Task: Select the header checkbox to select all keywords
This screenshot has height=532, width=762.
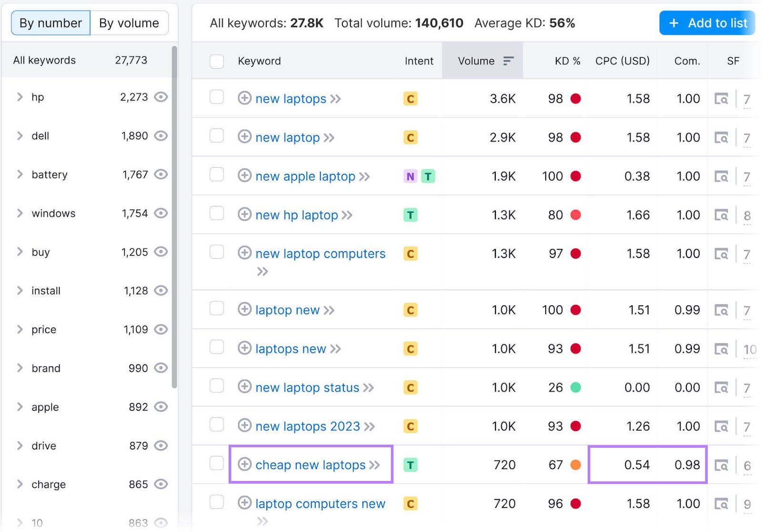Action: pos(217,61)
